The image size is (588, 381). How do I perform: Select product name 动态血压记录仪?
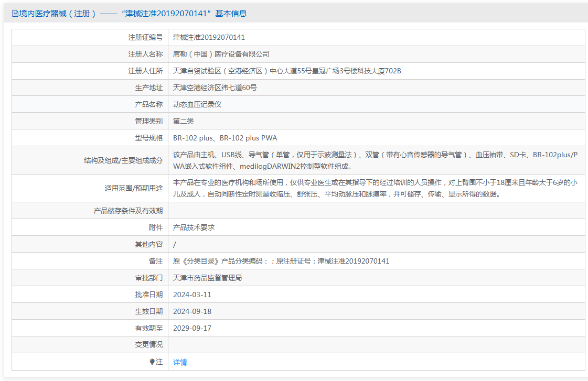tap(197, 104)
